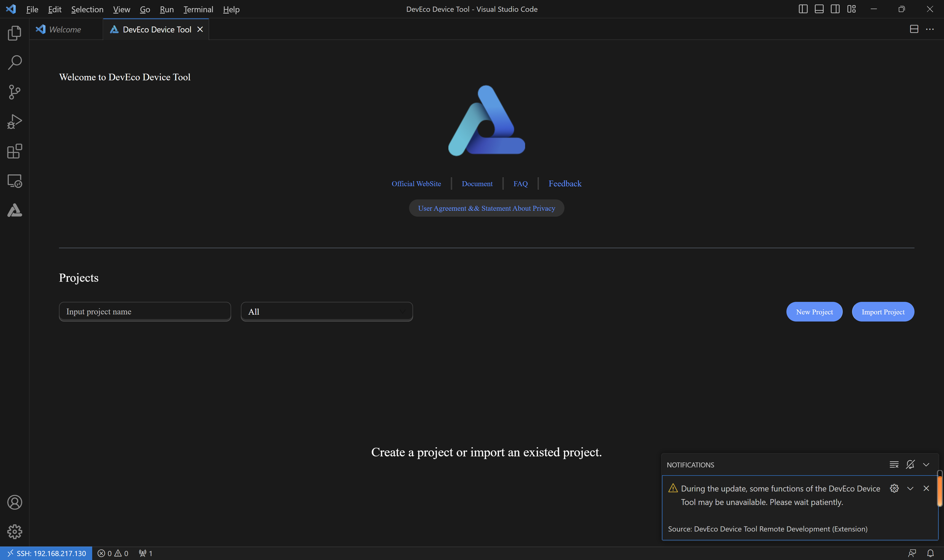Screen dimensions: 944x560
Task: Open the Source Control view
Action: (14, 92)
